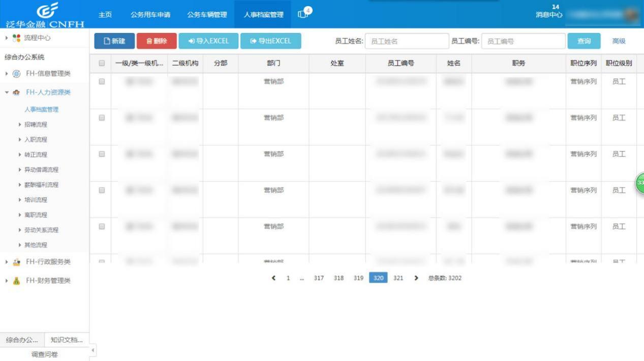The width and height of the screenshot is (644, 361).
Task: Select the 导入EXCEL import function
Action: [x=209, y=41]
